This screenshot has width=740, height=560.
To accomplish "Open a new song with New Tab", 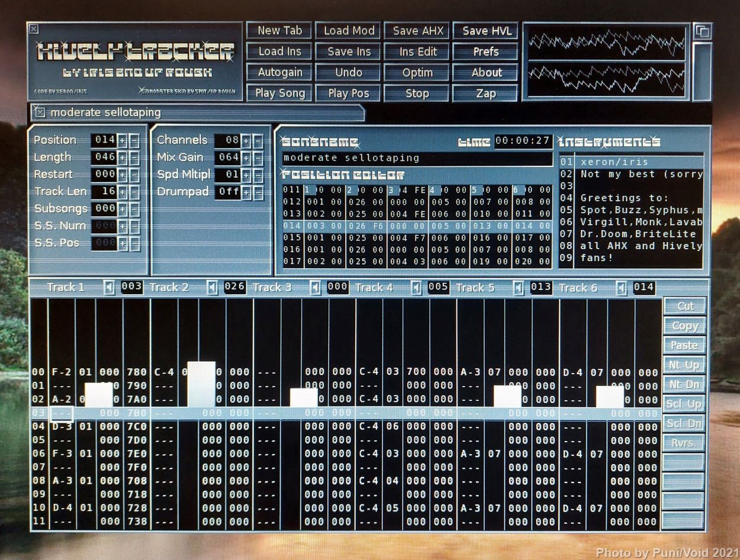I will (279, 31).
